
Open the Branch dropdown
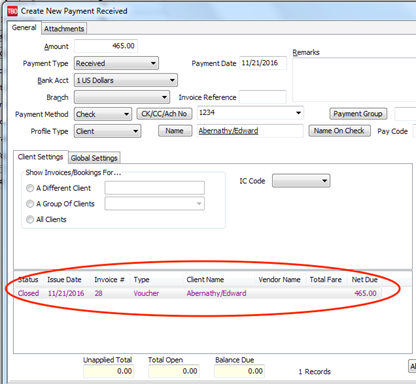pyautogui.click(x=122, y=97)
